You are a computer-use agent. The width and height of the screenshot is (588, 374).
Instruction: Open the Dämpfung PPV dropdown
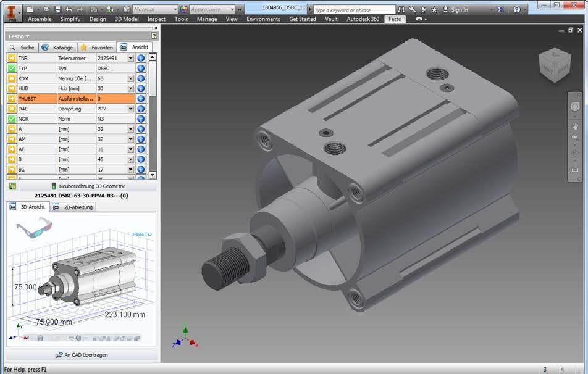pos(130,109)
